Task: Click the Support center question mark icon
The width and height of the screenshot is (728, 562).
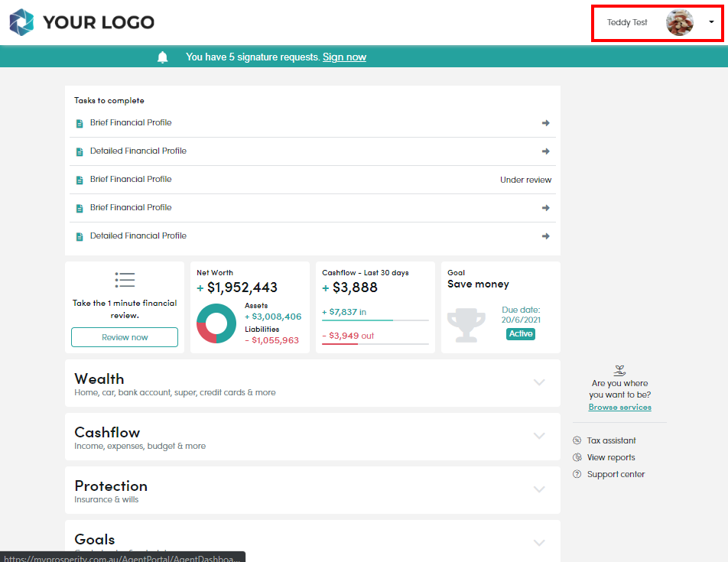Action: click(x=576, y=473)
